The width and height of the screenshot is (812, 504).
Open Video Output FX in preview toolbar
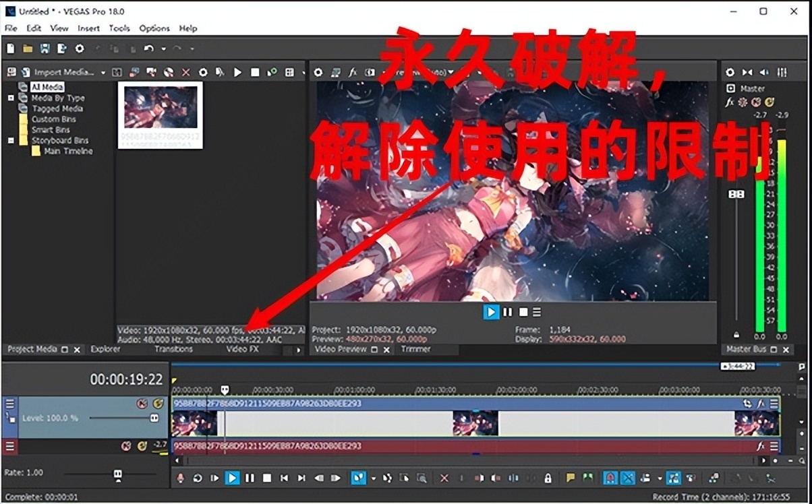pos(353,72)
